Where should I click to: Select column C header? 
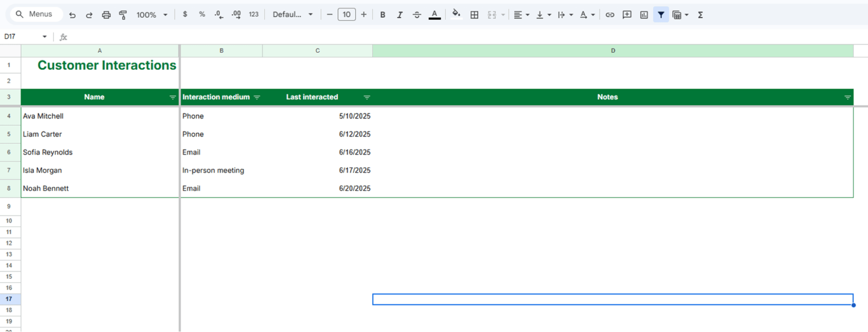pos(317,51)
